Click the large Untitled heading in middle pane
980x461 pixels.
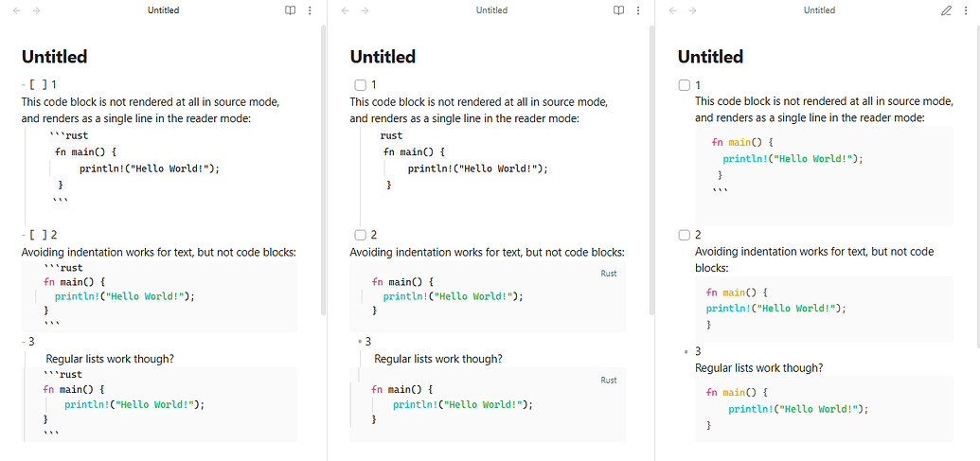coord(383,57)
